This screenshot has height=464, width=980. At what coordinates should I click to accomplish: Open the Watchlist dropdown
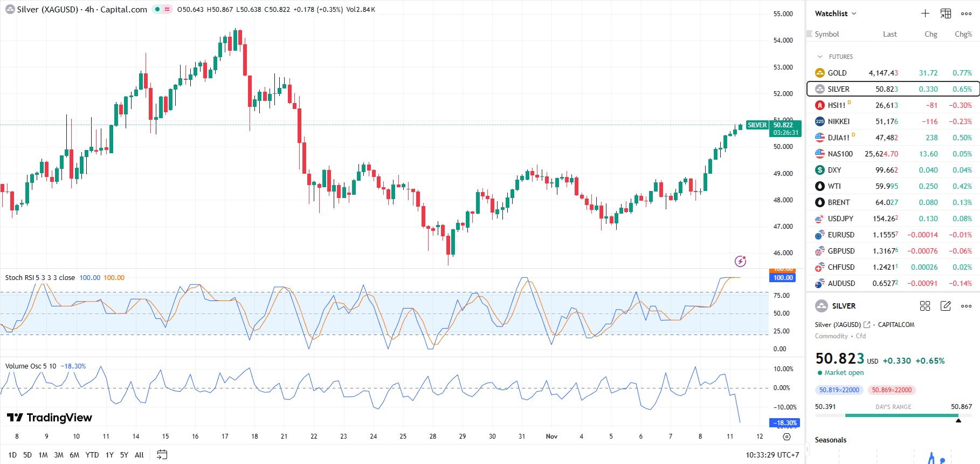coord(836,13)
